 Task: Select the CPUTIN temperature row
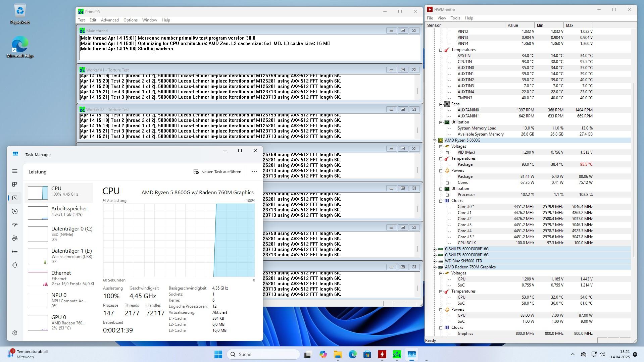tap(528, 62)
